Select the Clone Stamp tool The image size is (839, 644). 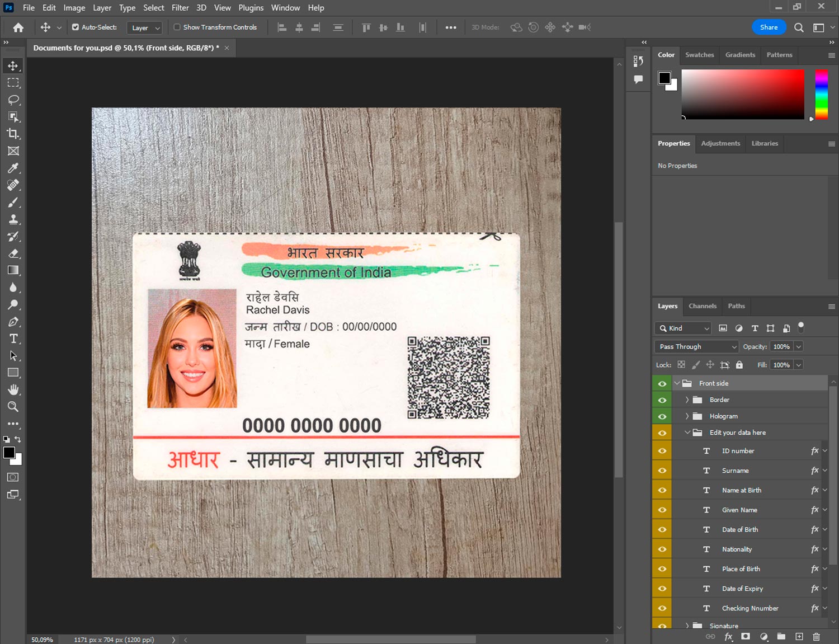tap(13, 219)
